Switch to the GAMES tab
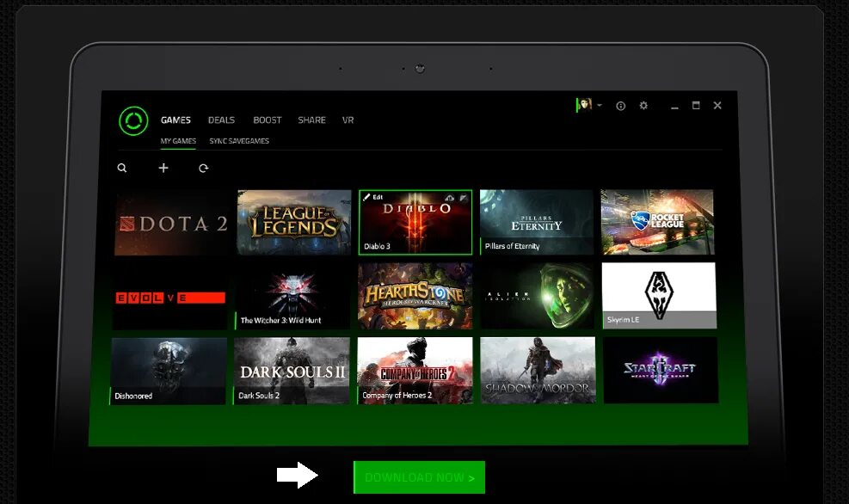Image resolution: width=849 pixels, height=504 pixels. (175, 120)
